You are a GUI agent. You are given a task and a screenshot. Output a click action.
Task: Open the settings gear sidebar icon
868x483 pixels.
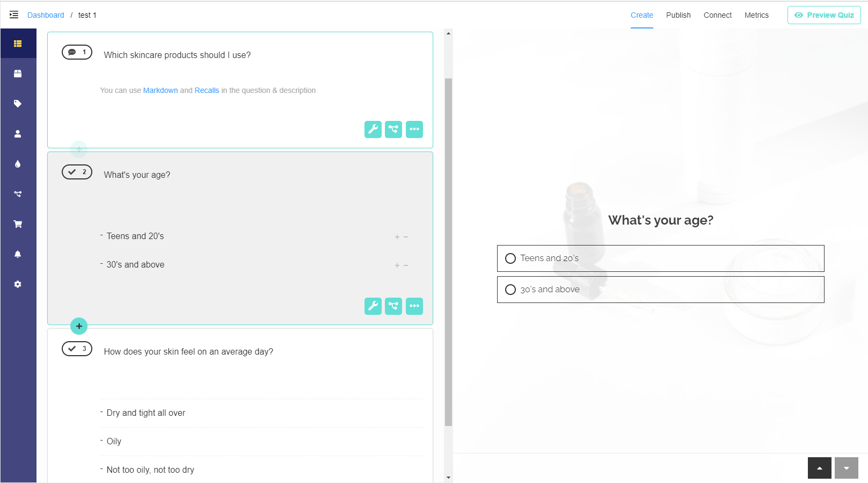18,284
